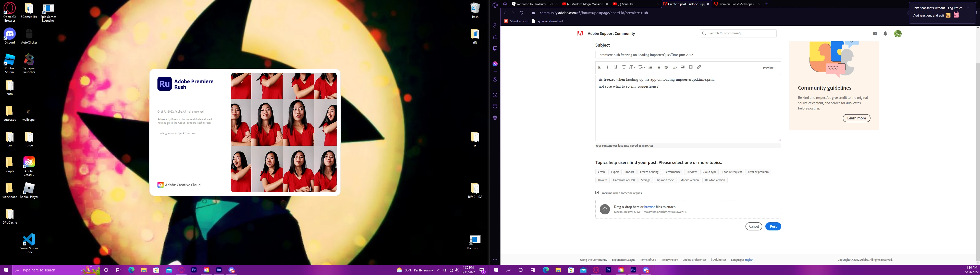Toggle bold formatting in post editor
Viewport: 980px width, 275px height.
pos(599,68)
